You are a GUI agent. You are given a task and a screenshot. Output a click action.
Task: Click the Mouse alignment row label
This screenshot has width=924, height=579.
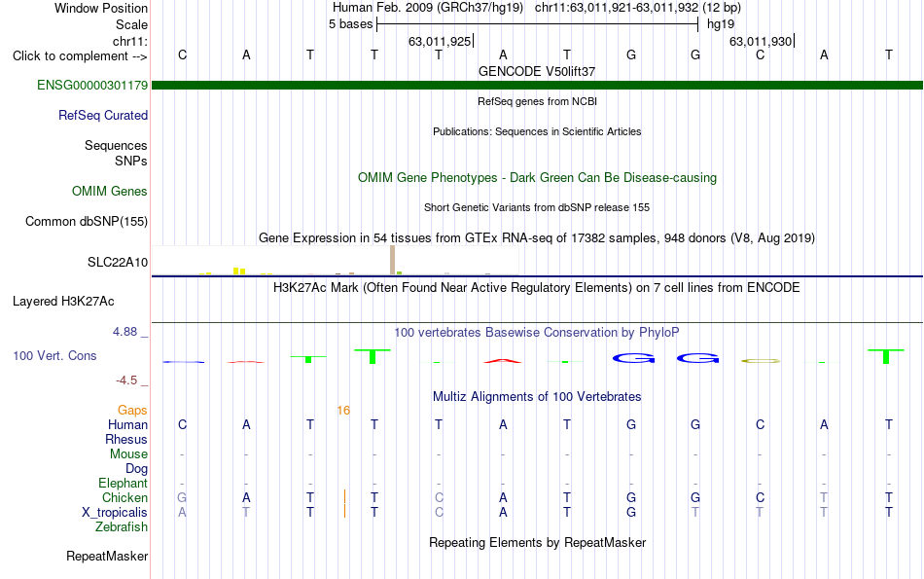tap(129, 454)
